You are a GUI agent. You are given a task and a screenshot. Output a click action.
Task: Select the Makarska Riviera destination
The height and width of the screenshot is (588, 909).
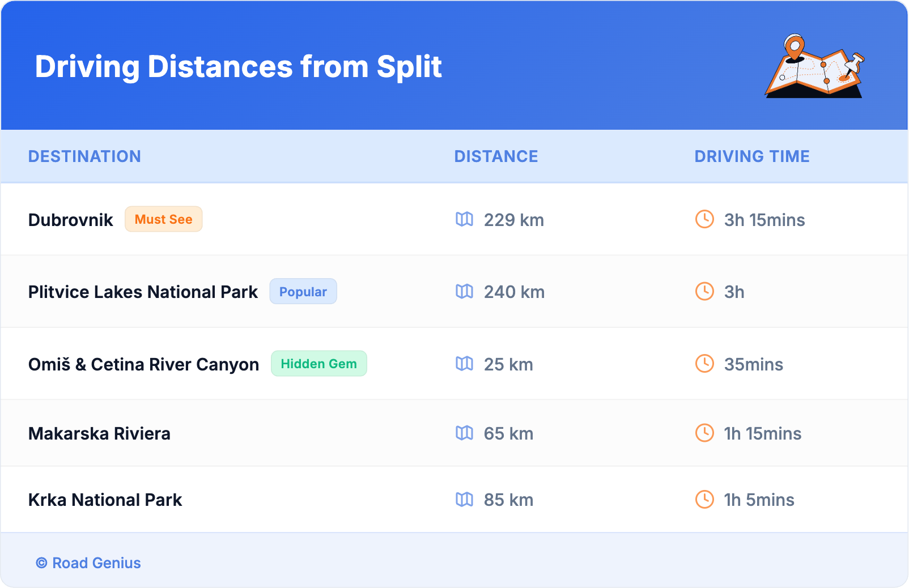[x=99, y=433]
